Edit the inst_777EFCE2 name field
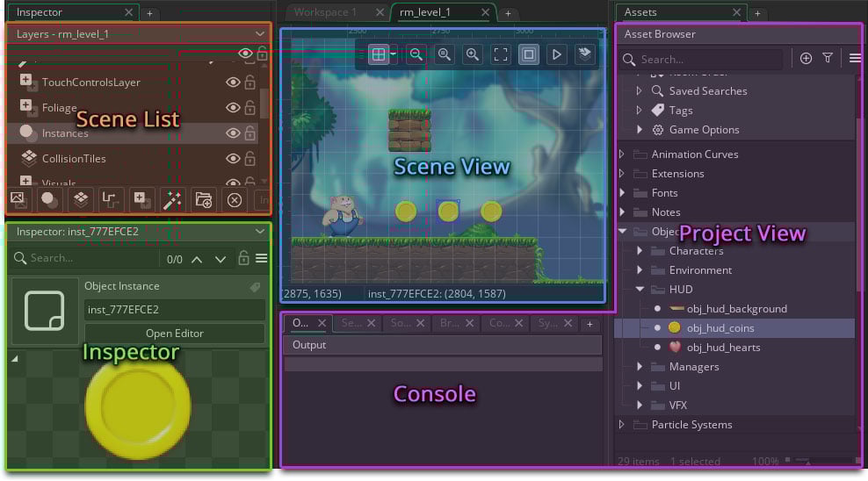Screen dimensions: 868x481 point(174,310)
